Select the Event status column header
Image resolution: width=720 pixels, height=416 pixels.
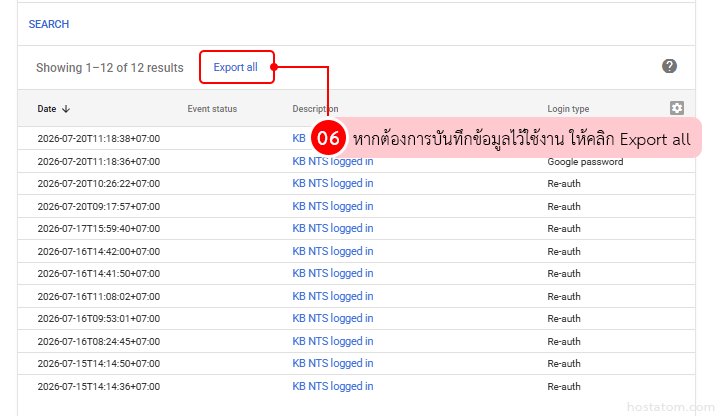click(x=212, y=109)
